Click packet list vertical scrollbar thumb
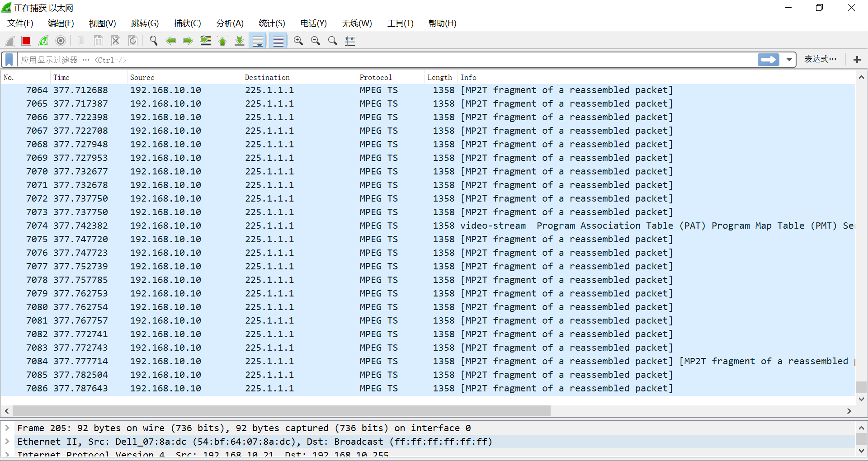Image resolution: width=868 pixels, height=461 pixels. tap(861, 387)
